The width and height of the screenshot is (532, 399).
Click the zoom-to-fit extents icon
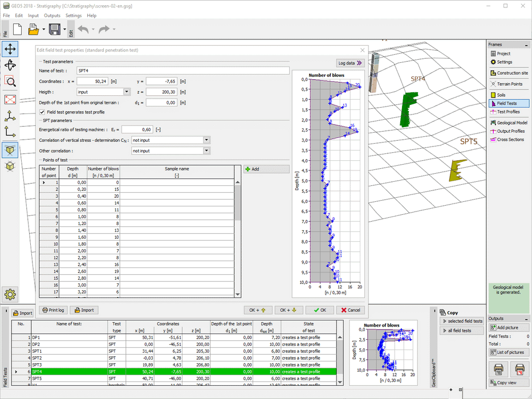coord(10,99)
